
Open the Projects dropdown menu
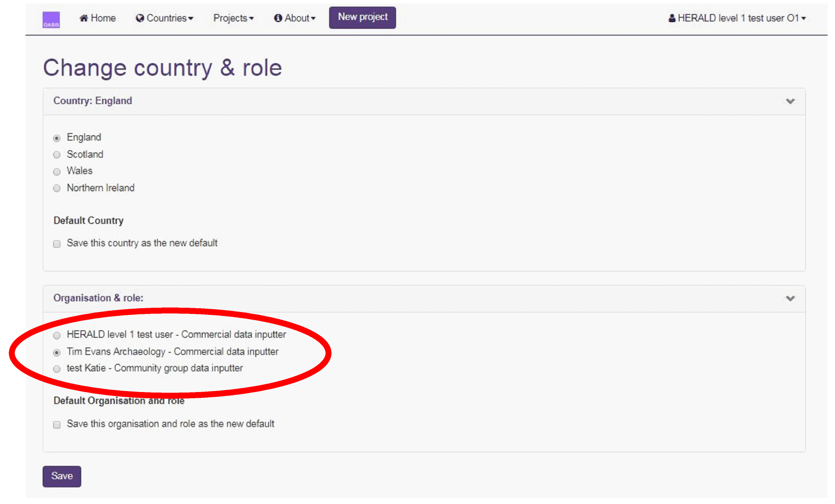coord(233,18)
